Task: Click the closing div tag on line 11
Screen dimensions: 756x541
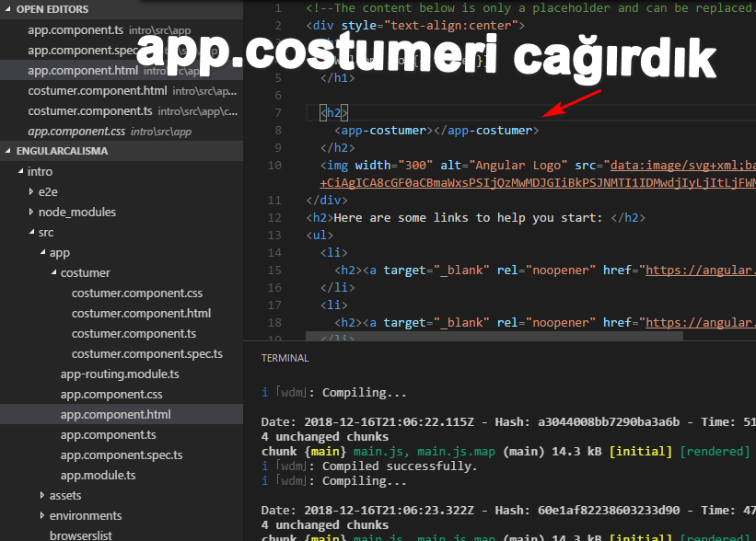Action: click(327, 200)
